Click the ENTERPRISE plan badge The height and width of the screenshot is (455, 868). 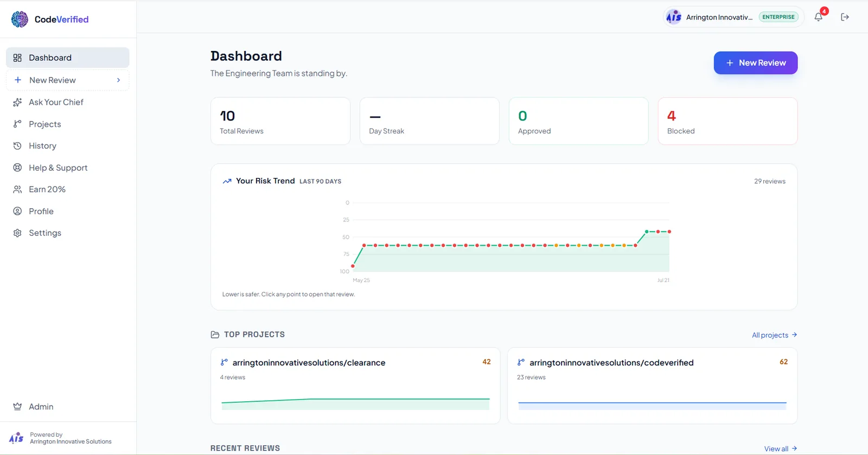pyautogui.click(x=778, y=17)
